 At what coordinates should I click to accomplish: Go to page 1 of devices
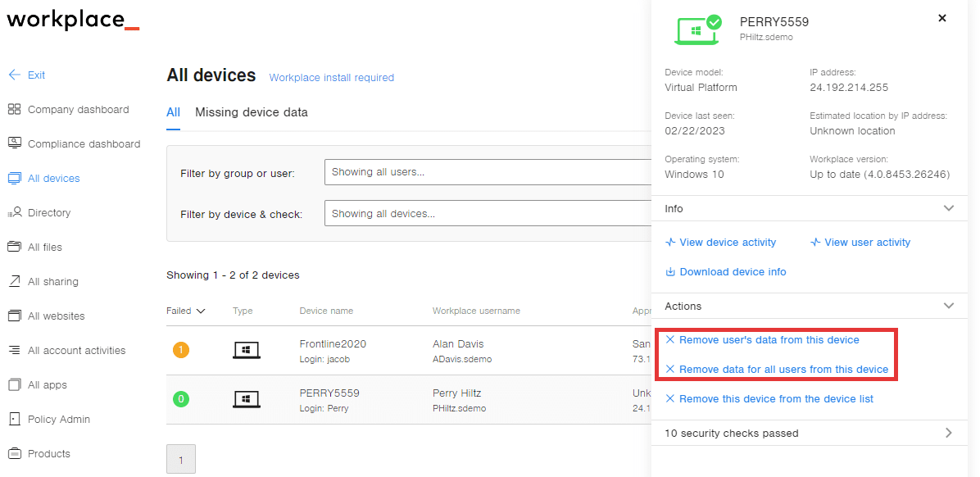click(181, 459)
